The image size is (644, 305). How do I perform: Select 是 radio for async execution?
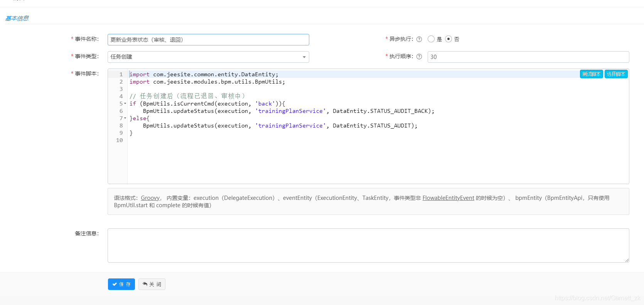(431, 39)
